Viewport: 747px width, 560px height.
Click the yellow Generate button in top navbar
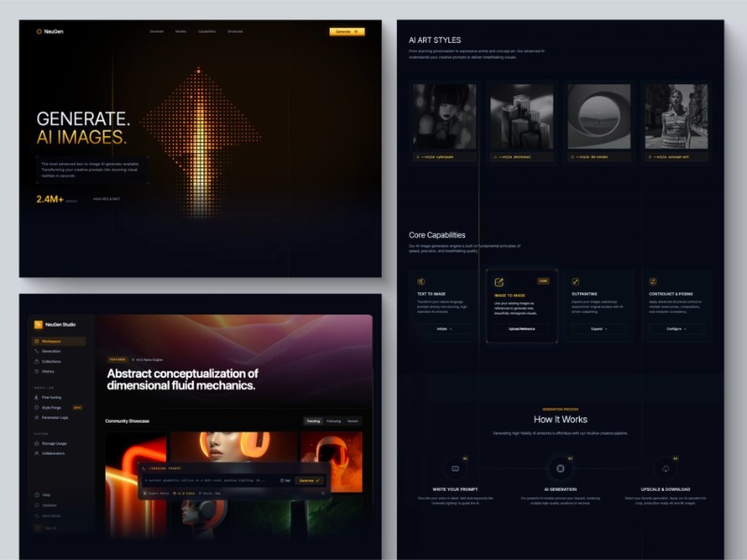[x=346, y=32]
